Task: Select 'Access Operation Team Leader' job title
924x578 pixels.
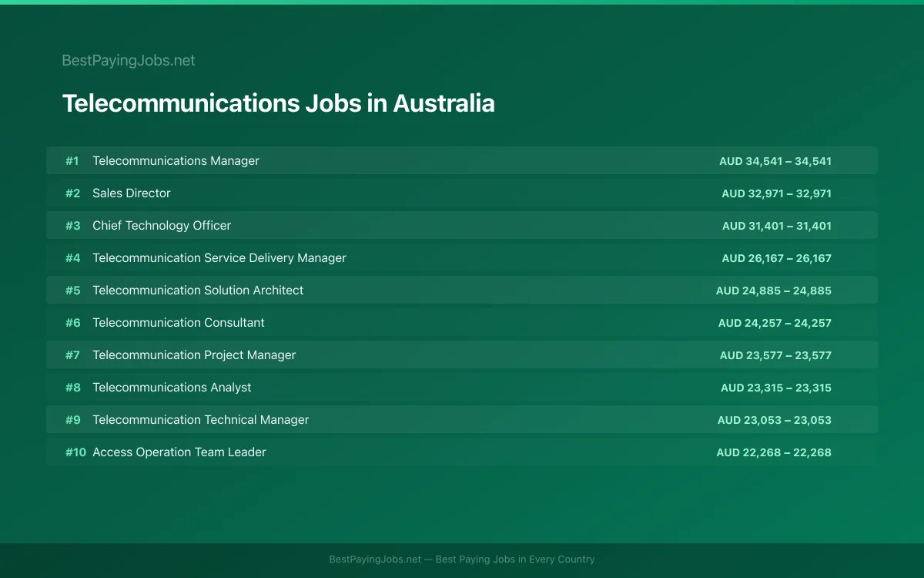Action: point(179,452)
